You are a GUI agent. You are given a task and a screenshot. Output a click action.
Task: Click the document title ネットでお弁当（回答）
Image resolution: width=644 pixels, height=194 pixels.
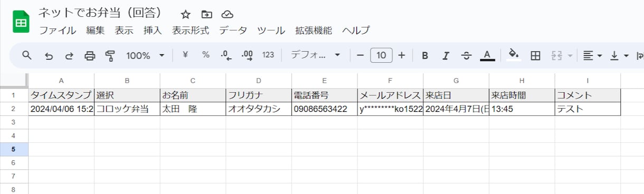pyautogui.click(x=100, y=13)
